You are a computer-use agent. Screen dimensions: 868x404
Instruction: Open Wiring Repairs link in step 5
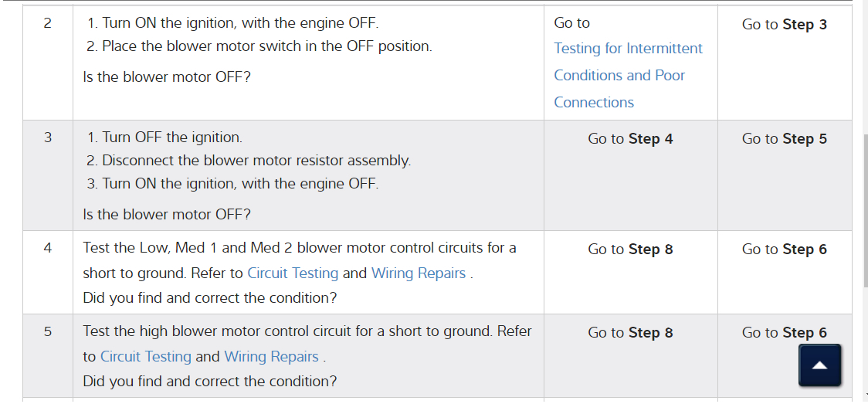tap(271, 357)
